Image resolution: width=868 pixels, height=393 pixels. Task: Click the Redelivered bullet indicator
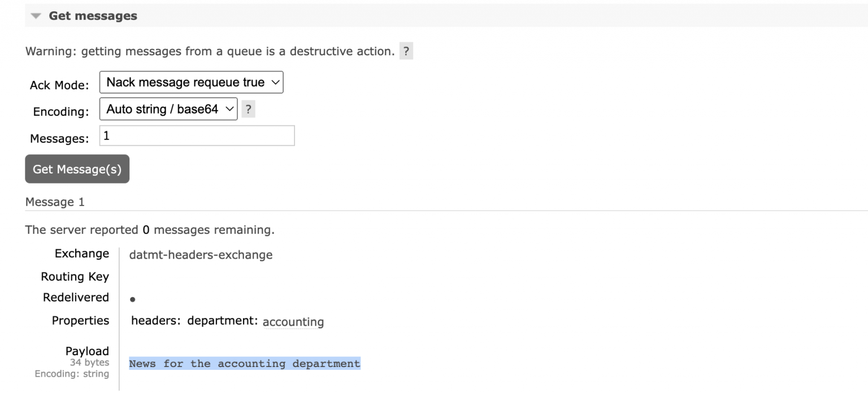click(x=132, y=300)
